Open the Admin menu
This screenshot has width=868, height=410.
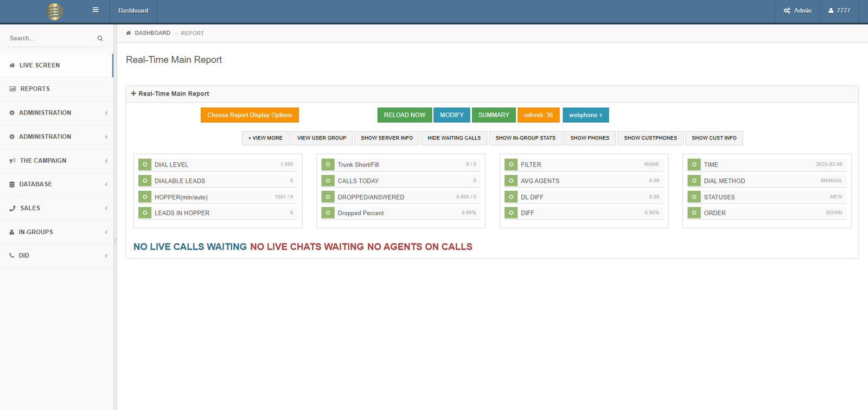pyautogui.click(x=797, y=11)
